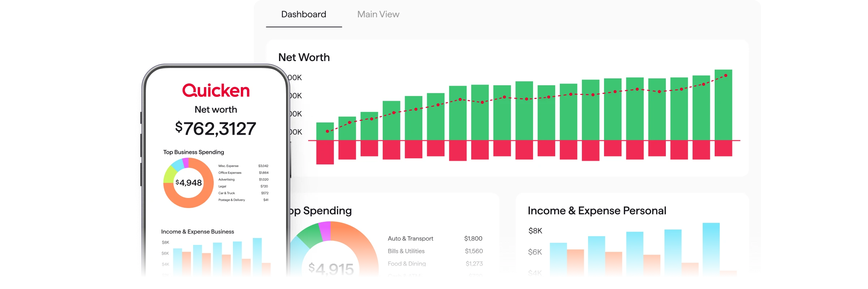
Task: Select the $1,800 spending amount
Action: pyautogui.click(x=473, y=238)
